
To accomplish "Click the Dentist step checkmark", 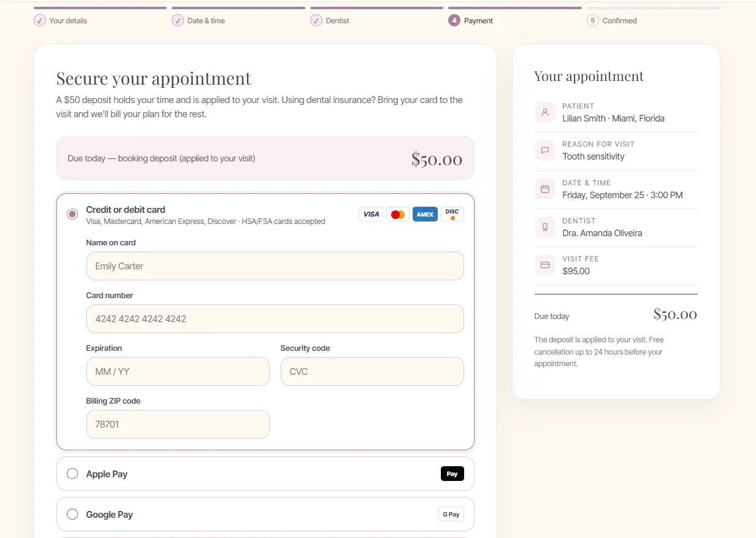I will 316,20.
